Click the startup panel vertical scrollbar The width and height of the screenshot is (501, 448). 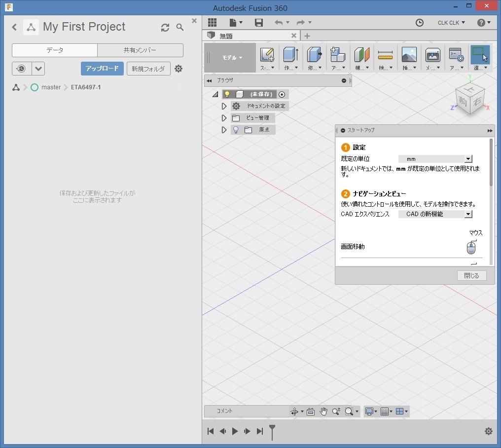point(491,162)
